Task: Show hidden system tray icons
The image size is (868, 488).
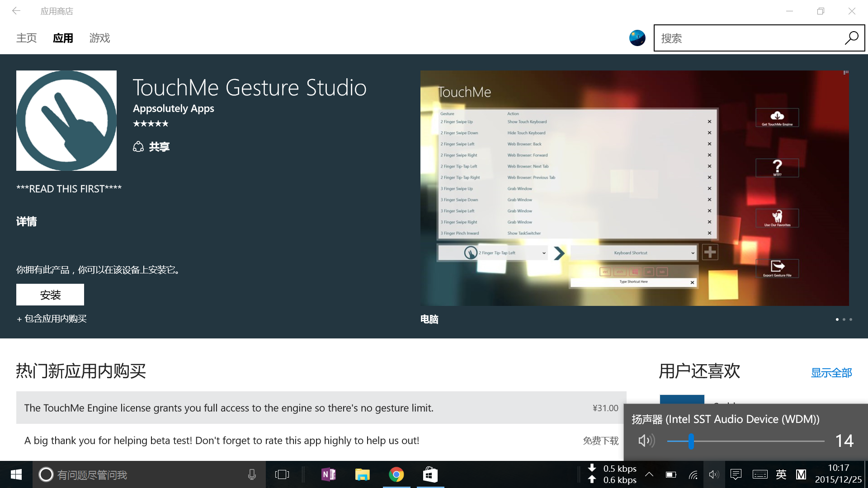Action: pos(649,474)
